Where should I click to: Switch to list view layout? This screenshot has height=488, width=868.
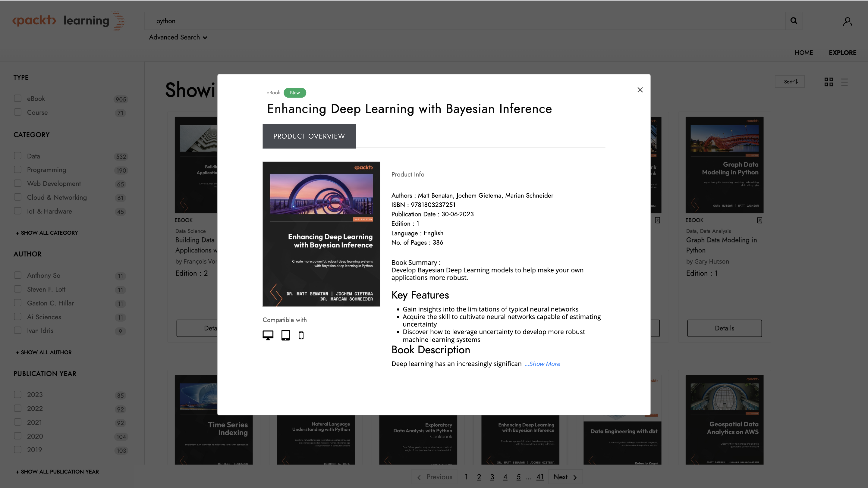pos(844,82)
